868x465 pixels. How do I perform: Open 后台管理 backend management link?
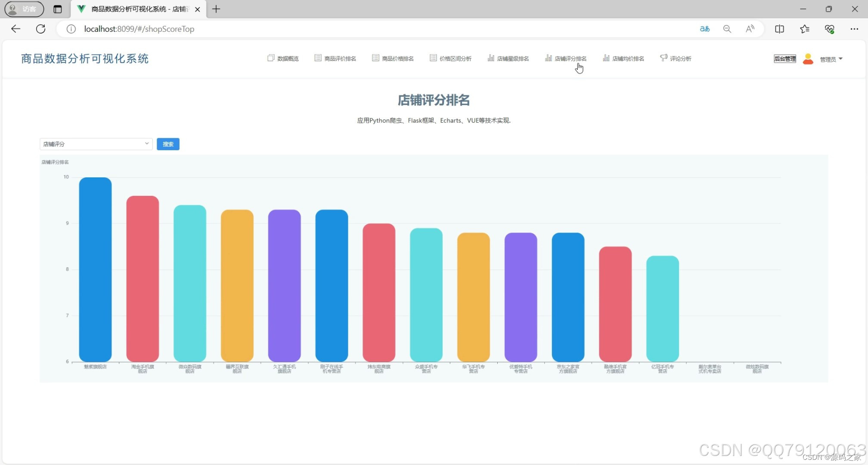coord(784,59)
